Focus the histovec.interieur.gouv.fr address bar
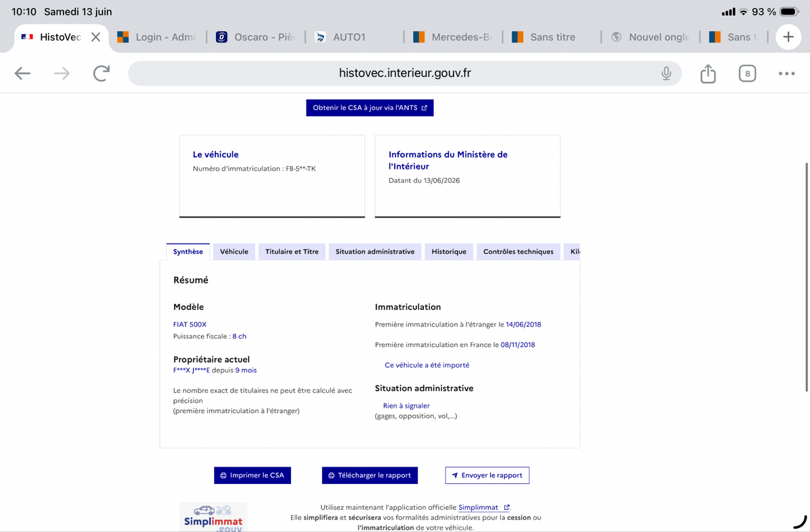The image size is (810, 532). (405, 74)
